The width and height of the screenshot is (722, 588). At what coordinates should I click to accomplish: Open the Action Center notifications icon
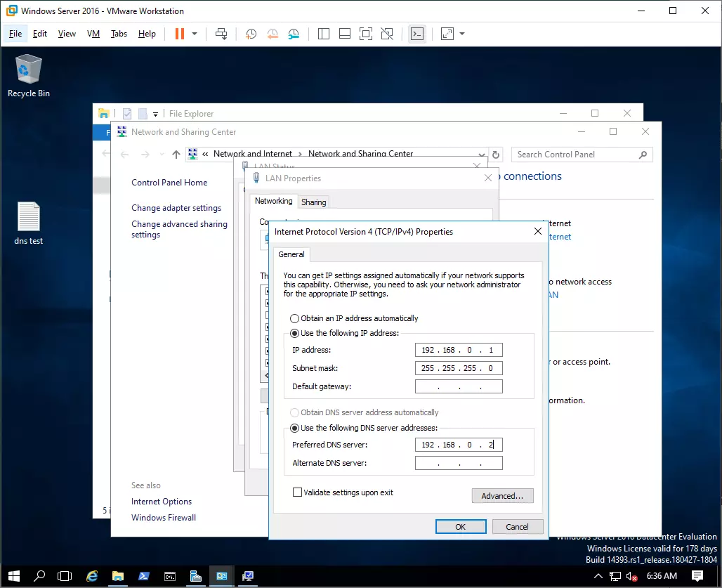(x=697, y=575)
